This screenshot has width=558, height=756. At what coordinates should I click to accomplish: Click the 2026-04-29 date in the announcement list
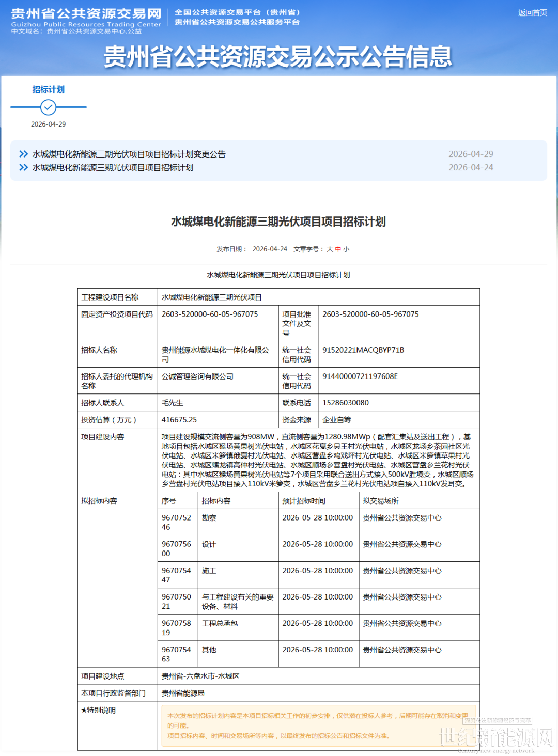click(471, 154)
